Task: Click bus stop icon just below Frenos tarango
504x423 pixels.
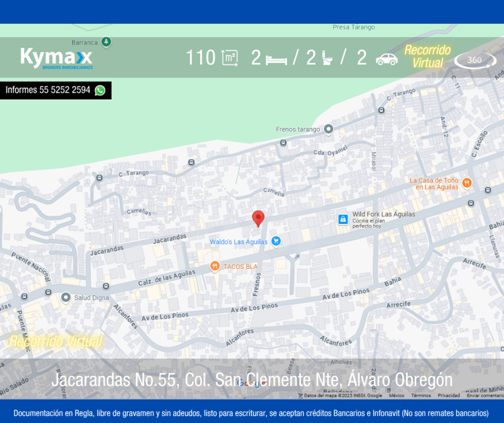Action: (283, 143)
